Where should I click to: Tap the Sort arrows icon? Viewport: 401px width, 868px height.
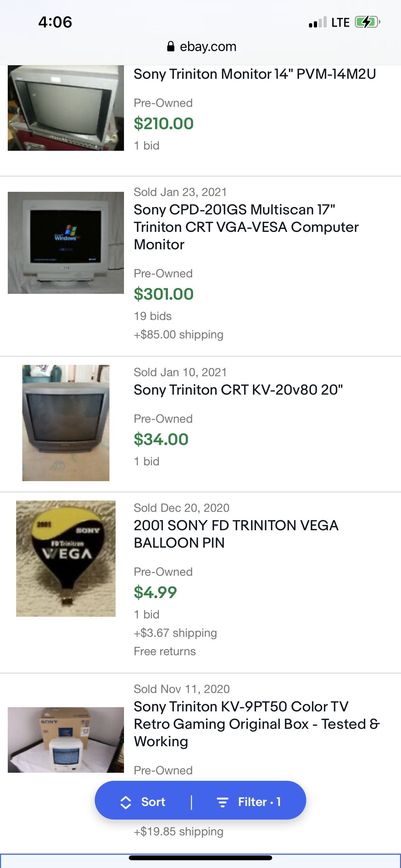[x=126, y=802]
